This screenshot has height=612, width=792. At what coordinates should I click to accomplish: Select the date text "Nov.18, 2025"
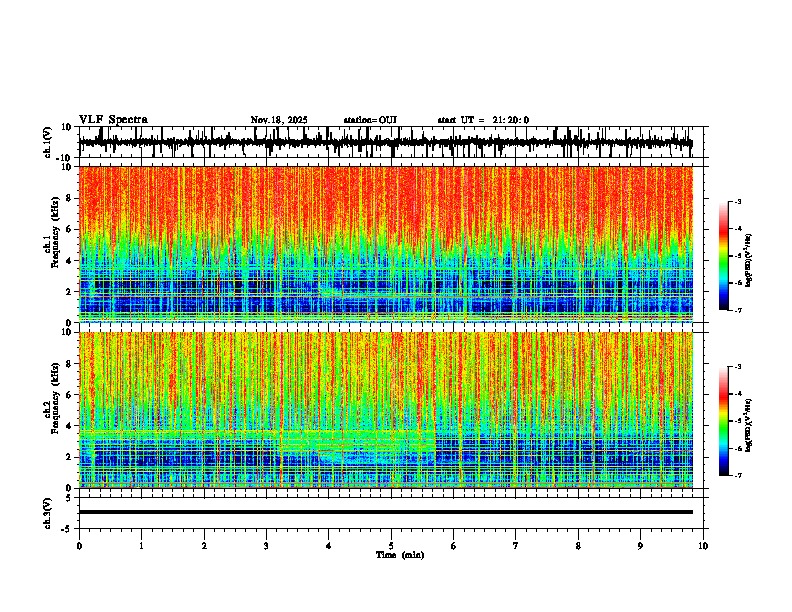tap(279, 120)
